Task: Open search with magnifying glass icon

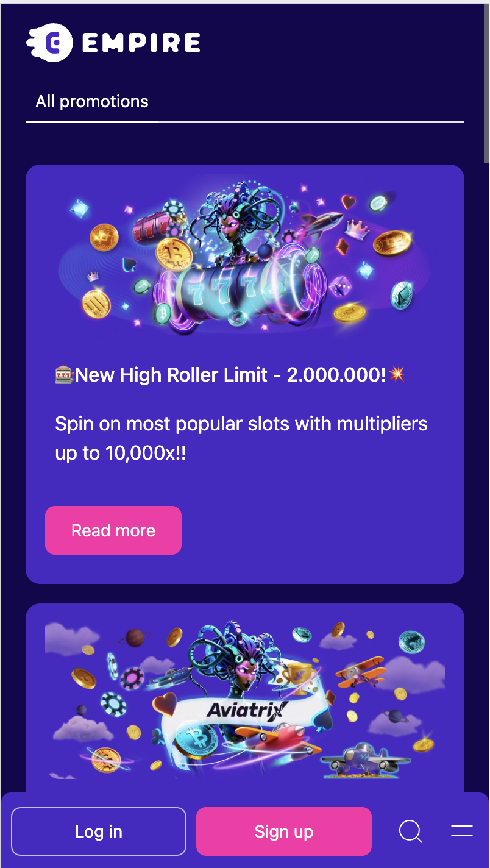Action: [x=411, y=831]
